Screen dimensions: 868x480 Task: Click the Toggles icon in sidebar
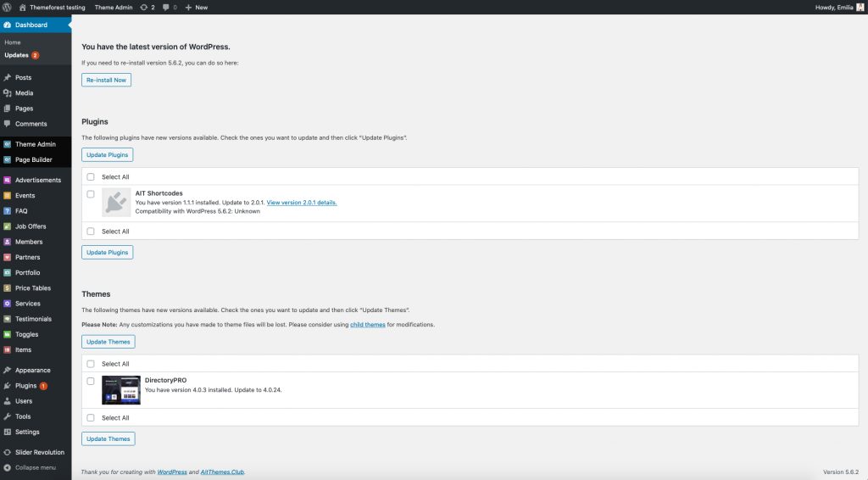pos(7,334)
